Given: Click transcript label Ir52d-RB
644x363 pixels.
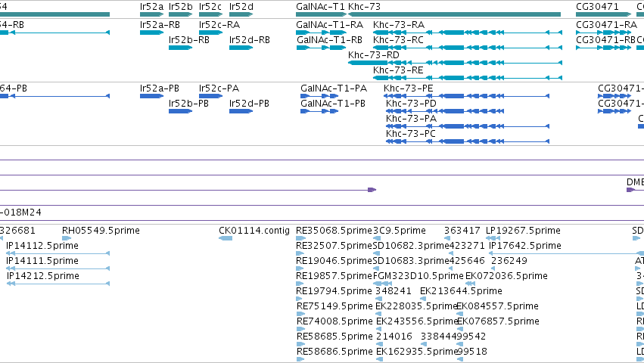Looking at the screenshot, I should pos(249,40).
